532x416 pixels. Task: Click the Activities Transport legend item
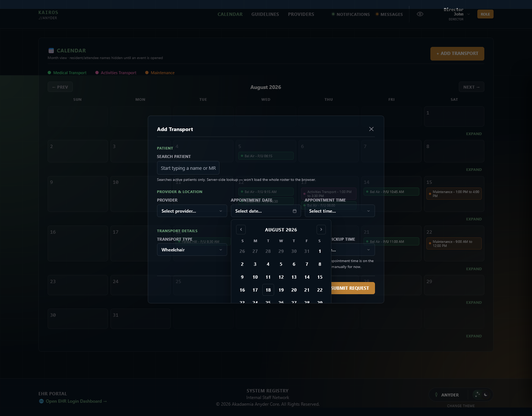[116, 73]
